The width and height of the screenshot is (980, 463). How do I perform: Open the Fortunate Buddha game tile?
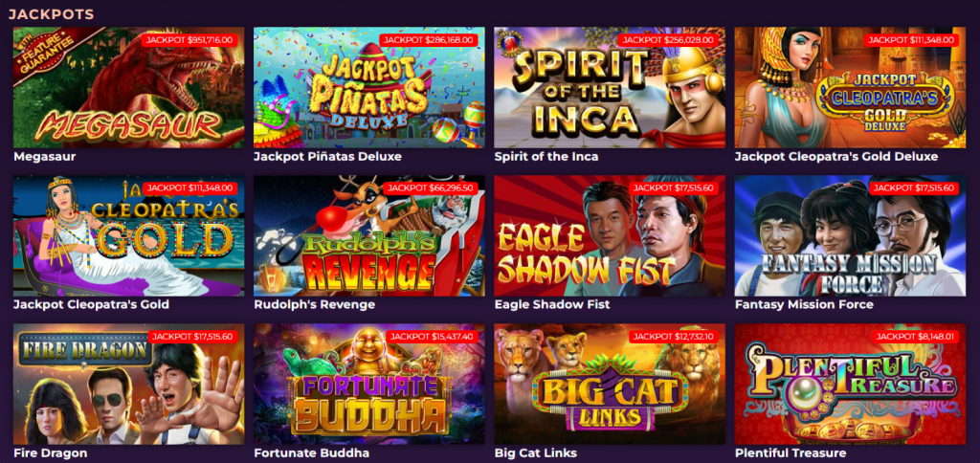368,384
